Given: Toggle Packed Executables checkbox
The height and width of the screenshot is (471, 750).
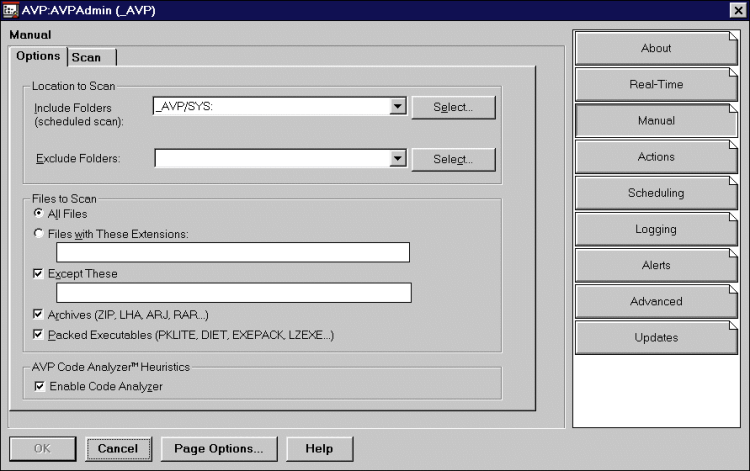Looking at the screenshot, I should pos(38,334).
